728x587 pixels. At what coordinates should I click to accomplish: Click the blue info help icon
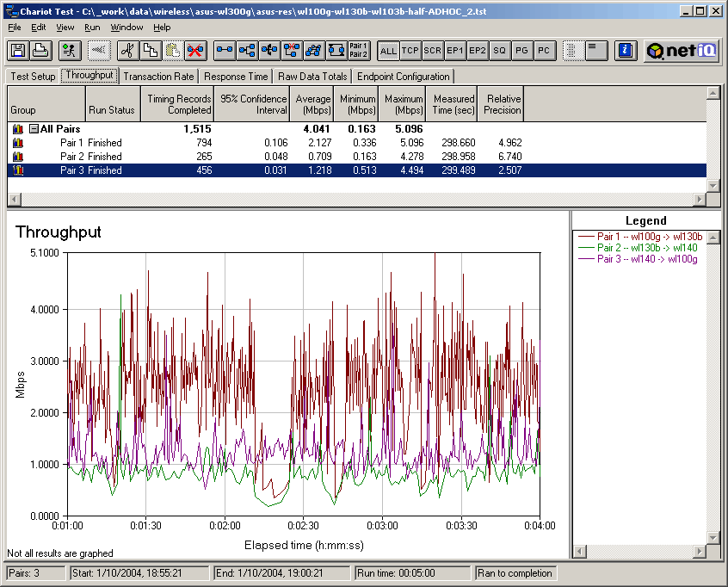coord(626,50)
